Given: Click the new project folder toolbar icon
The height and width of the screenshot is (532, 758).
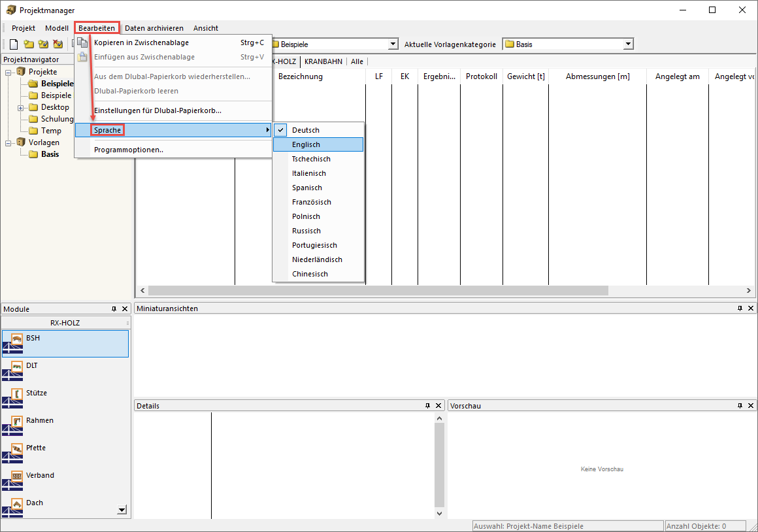Looking at the screenshot, I should (x=29, y=44).
